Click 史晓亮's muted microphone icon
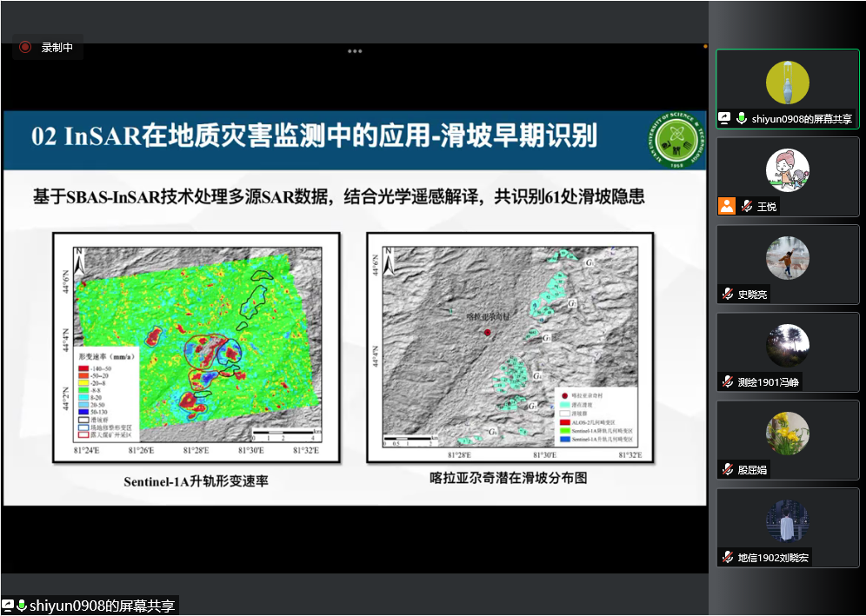866x616 pixels. (727, 295)
